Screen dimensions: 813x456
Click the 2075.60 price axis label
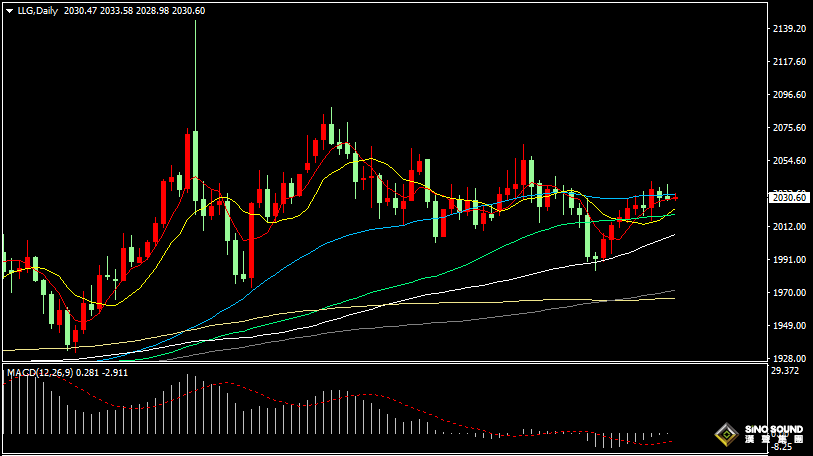(789, 128)
